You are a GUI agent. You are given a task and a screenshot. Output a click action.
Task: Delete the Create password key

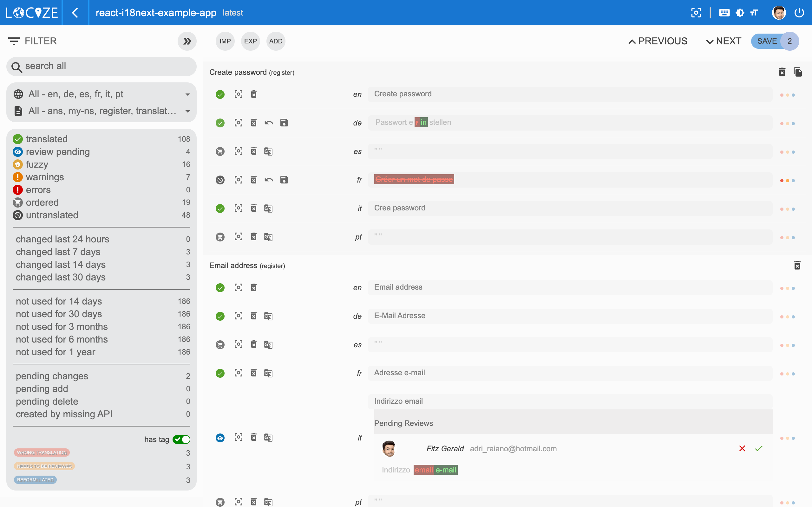pos(782,72)
